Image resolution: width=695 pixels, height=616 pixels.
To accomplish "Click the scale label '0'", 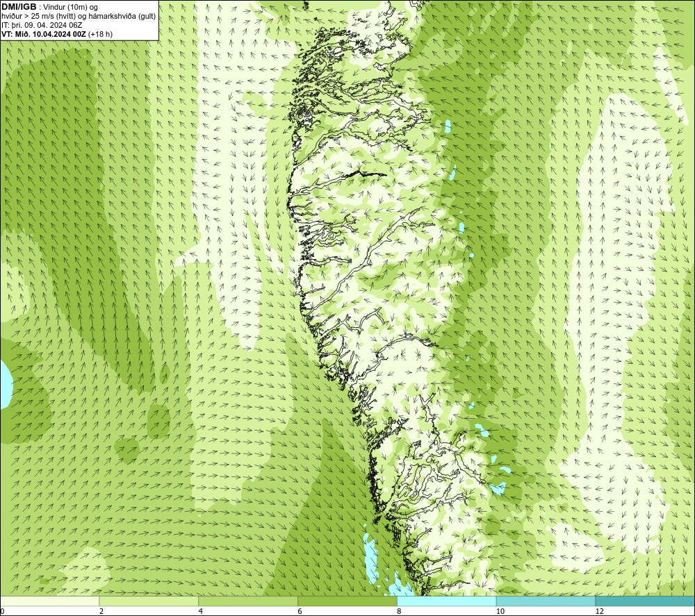I will 2,611.
